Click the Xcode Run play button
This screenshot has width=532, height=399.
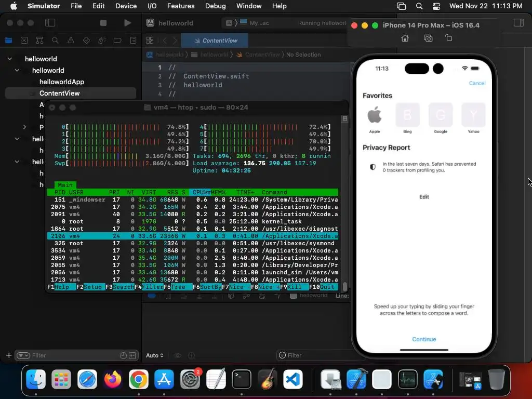tap(128, 23)
